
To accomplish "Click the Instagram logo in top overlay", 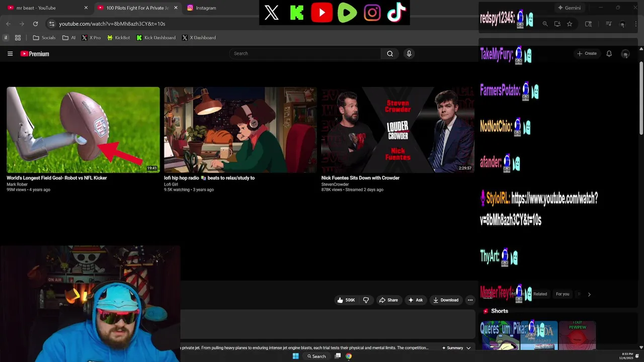I will [372, 13].
